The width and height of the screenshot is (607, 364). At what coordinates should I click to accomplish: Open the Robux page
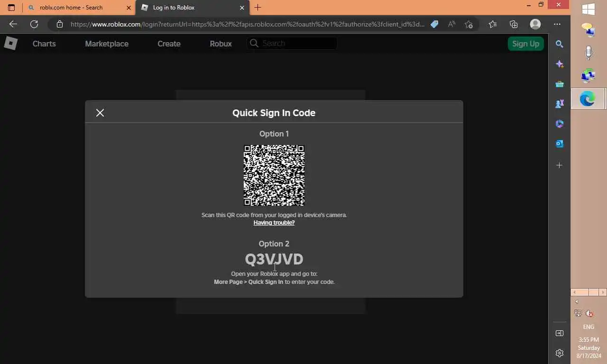(221, 44)
